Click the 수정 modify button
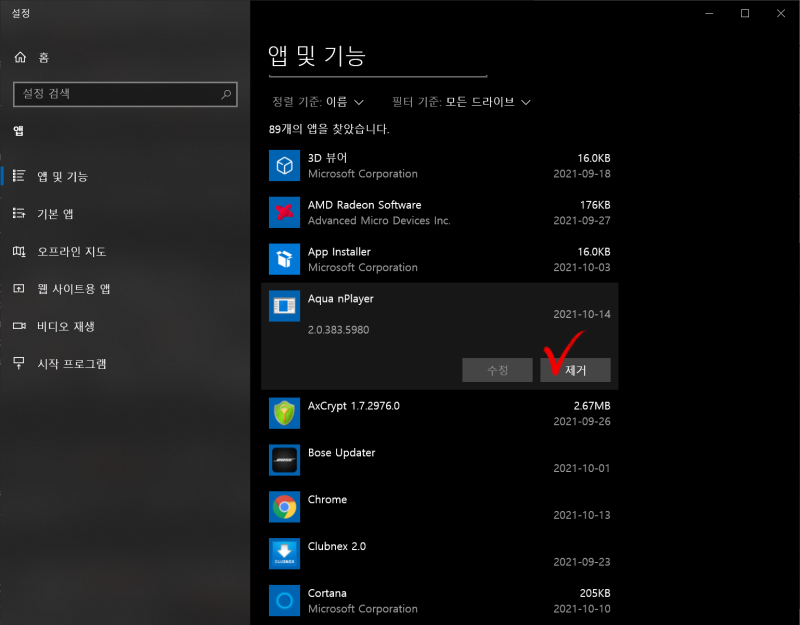 click(x=498, y=370)
